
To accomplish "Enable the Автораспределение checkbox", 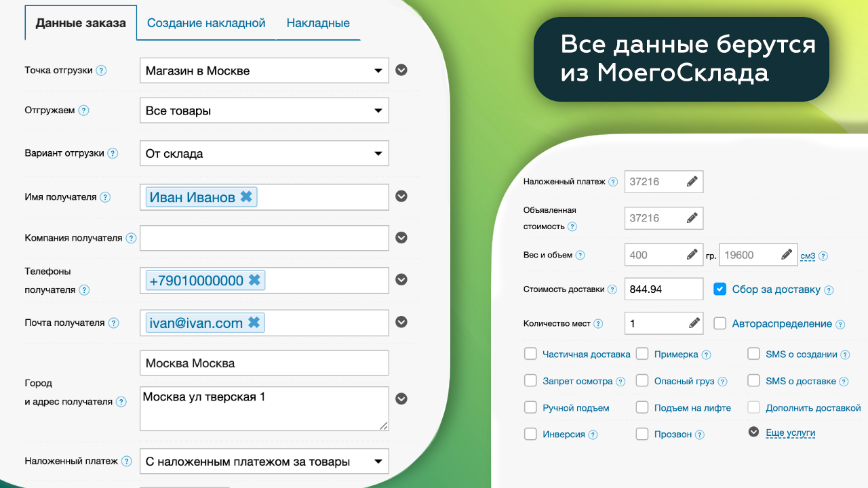I will click(x=720, y=323).
